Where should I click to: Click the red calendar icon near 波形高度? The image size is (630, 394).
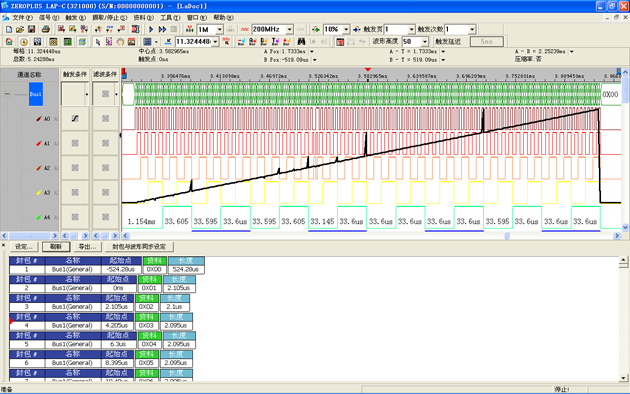coord(340,42)
